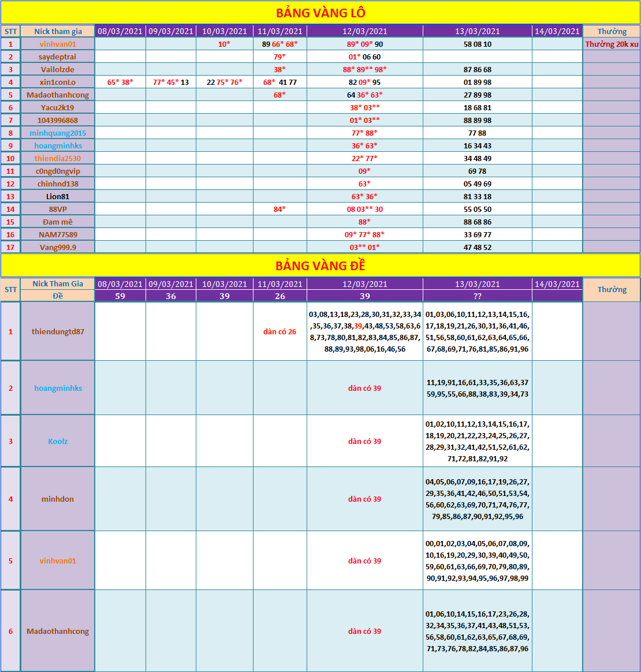Select the 'Koolz' nickname cell
The width and height of the screenshot is (641, 672).
58,441
